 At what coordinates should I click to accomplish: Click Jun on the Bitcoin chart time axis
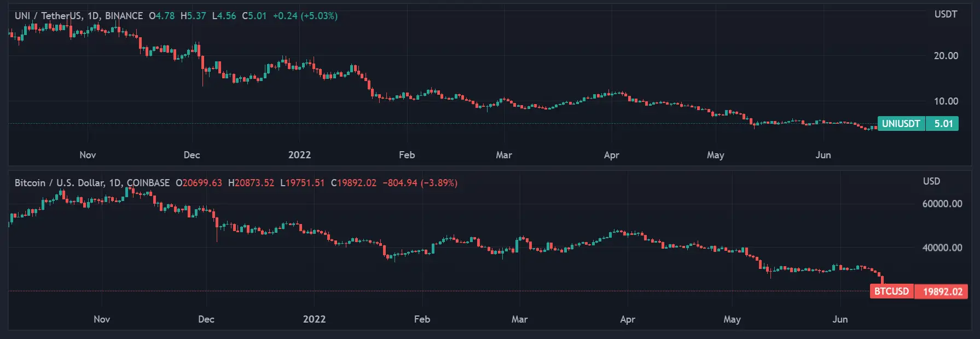coord(839,319)
